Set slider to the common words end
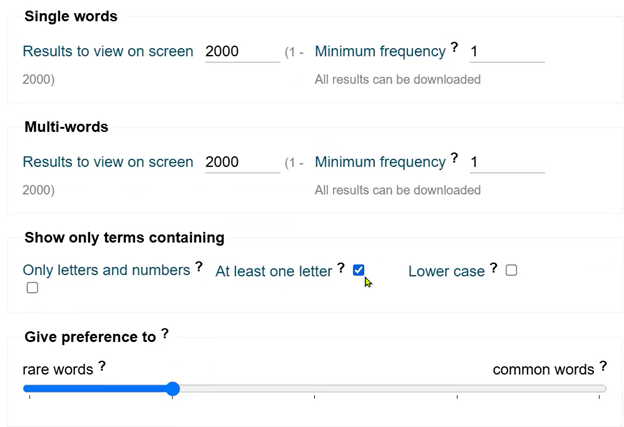Viewport: 624px width, 427px height. (x=599, y=388)
